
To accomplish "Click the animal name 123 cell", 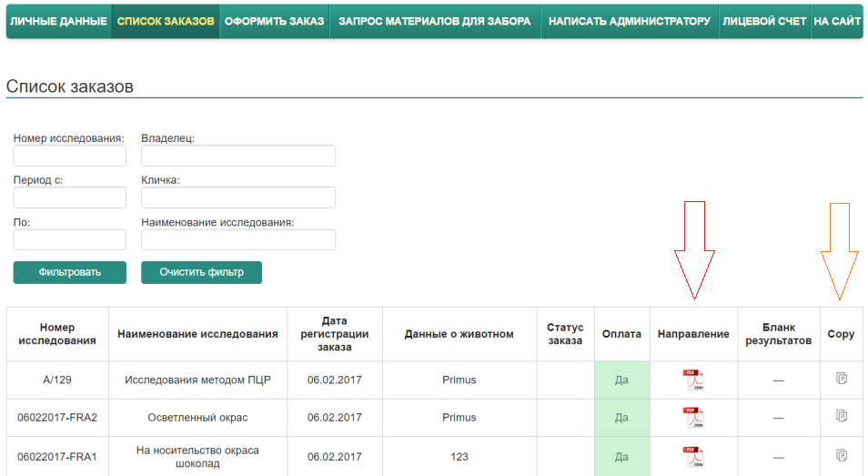I will pyautogui.click(x=459, y=457).
